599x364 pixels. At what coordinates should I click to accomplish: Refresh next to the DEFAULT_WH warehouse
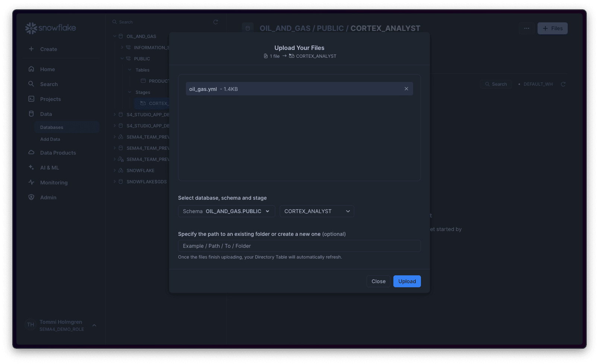click(563, 84)
